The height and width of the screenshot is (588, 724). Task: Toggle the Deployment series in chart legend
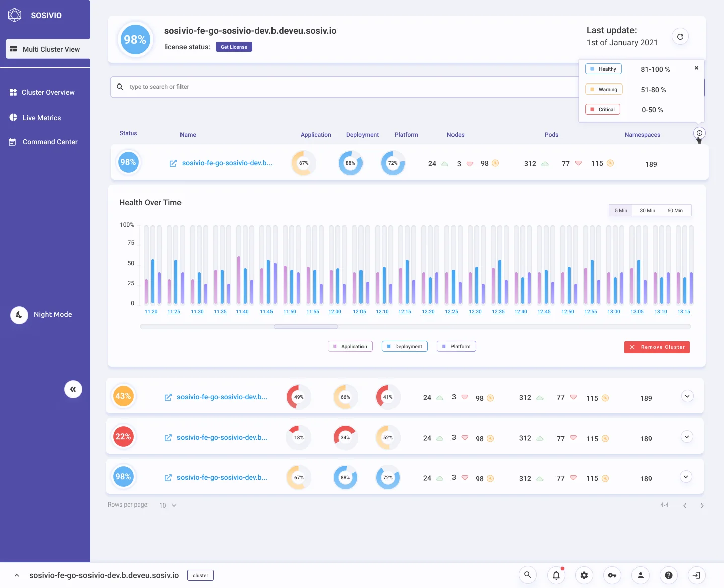pos(405,347)
